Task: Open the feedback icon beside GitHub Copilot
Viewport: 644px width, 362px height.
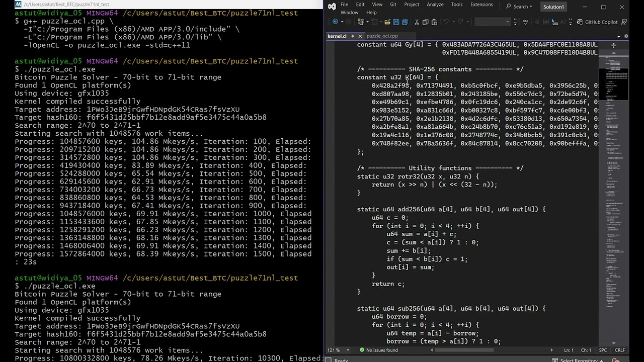Action: (x=623, y=22)
